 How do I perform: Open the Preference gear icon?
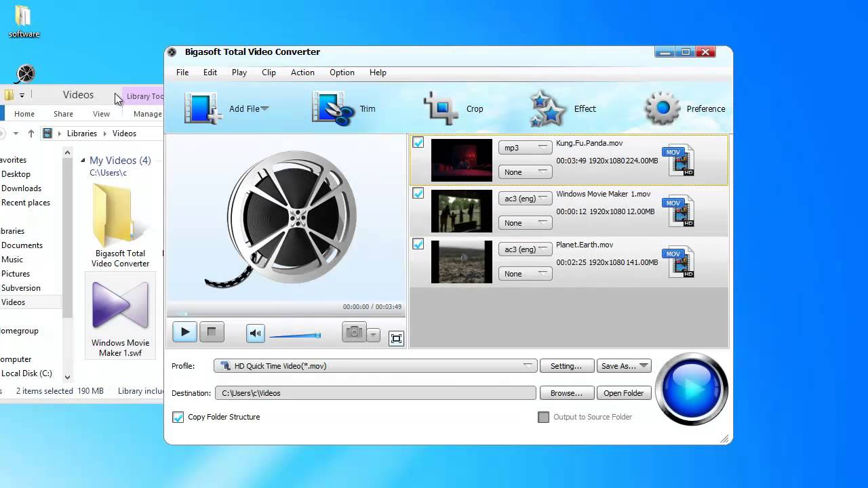click(x=663, y=108)
